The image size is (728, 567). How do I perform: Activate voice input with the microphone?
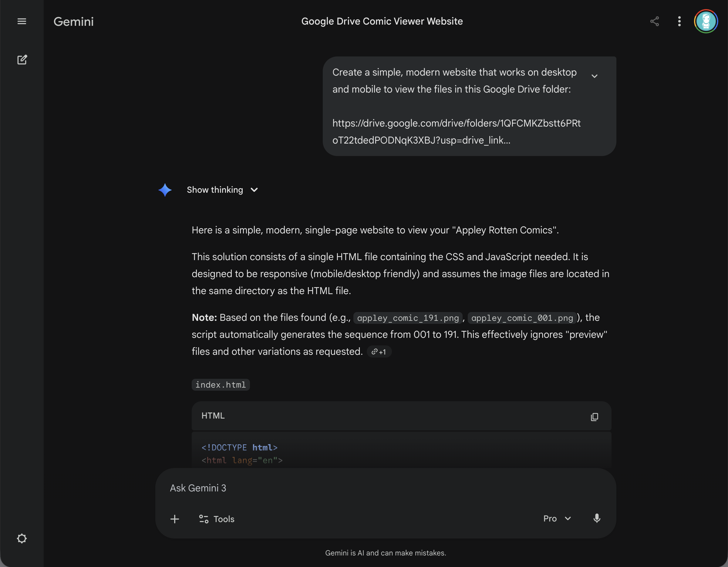coord(596,519)
